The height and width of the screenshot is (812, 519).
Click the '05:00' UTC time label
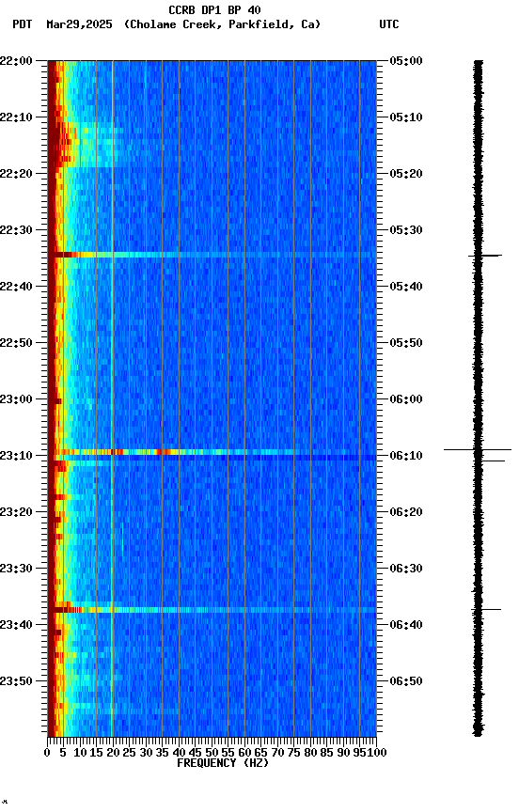(x=406, y=61)
